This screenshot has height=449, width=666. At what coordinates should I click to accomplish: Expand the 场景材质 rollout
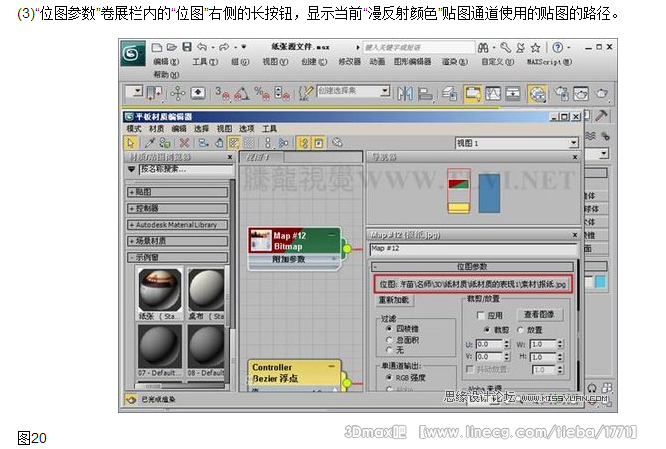coord(177,241)
